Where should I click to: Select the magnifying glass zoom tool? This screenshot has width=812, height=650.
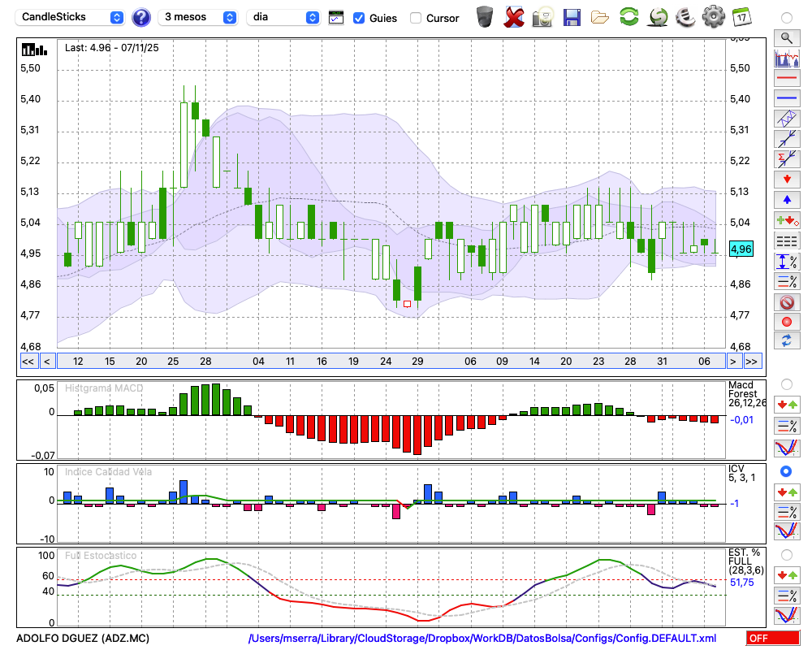click(786, 37)
